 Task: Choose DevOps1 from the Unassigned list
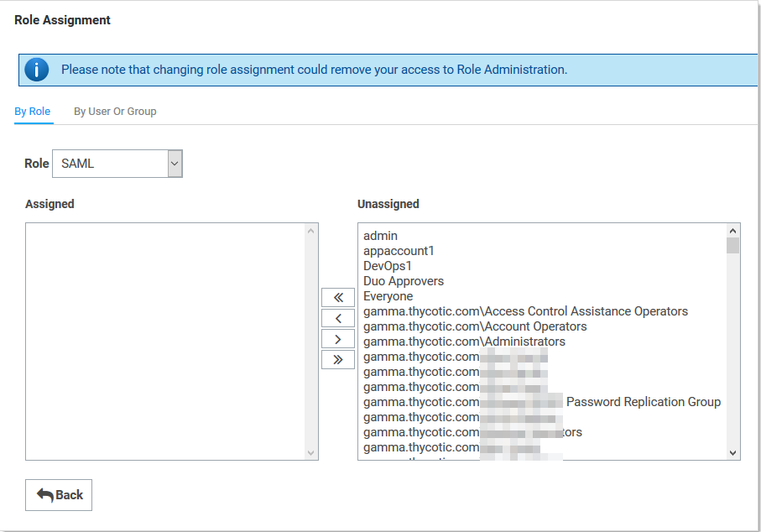(x=388, y=266)
